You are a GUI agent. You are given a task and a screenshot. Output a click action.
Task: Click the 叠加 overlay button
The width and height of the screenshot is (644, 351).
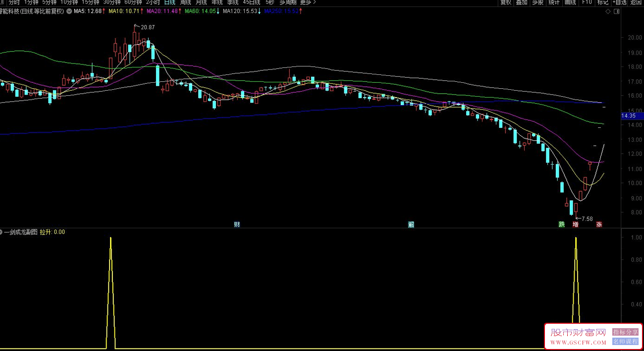(x=522, y=2)
